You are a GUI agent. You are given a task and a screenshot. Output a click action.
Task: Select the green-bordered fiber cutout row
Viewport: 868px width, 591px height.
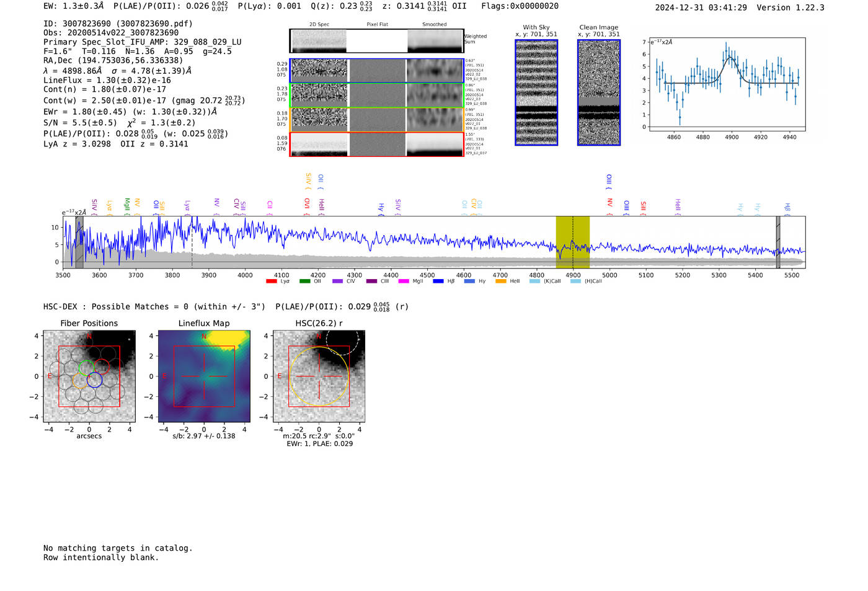click(376, 96)
